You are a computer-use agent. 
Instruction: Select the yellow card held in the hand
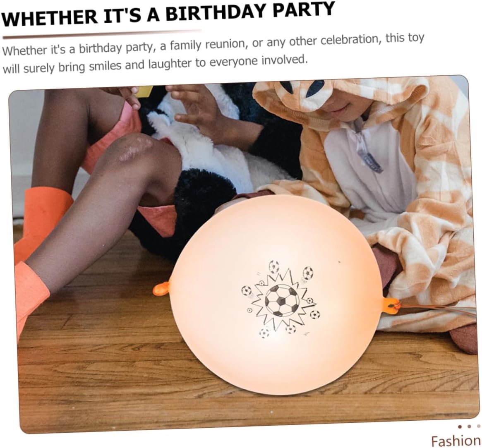pyautogui.click(x=144, y=91)
